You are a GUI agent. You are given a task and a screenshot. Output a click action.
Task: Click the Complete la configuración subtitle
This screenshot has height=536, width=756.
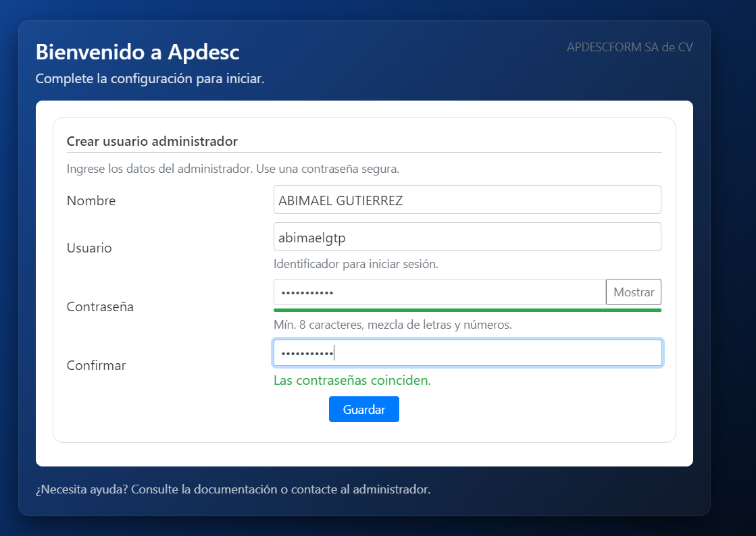pyautogui.click(x=149, y=78)
